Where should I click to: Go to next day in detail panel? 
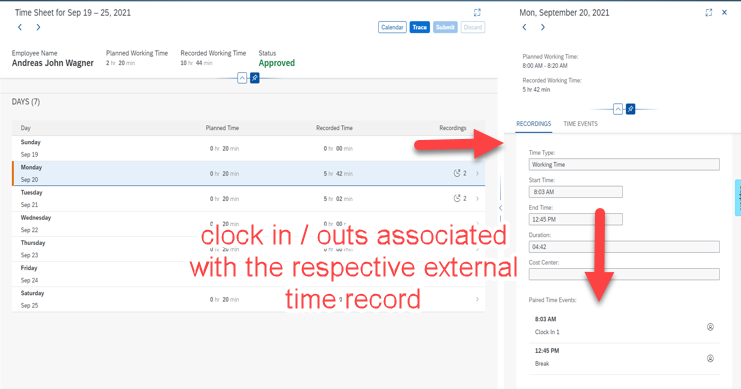pyautogui.click(x=543, y=27)
